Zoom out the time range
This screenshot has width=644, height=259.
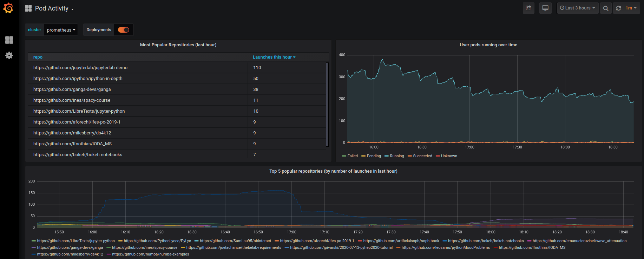[606, 8]
